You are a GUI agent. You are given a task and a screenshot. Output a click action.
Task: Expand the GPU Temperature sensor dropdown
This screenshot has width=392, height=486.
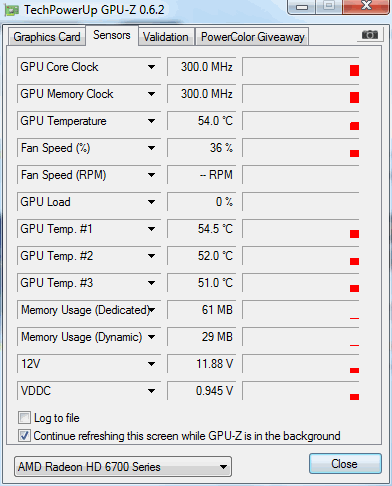[151, 121]
